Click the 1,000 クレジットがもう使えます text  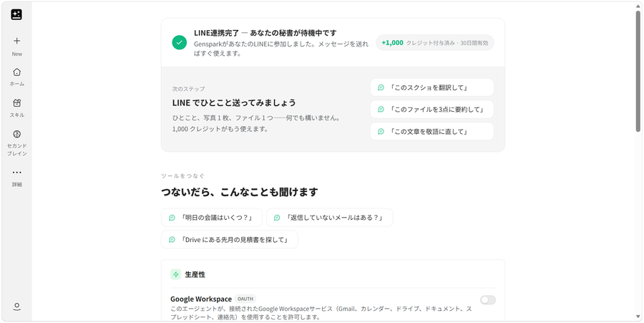(x=220, y=129)
